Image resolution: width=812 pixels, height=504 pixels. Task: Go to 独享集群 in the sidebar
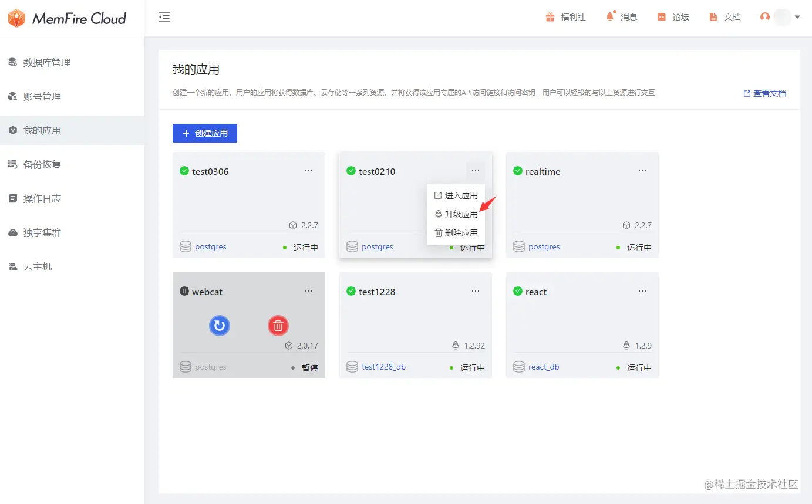72,232
